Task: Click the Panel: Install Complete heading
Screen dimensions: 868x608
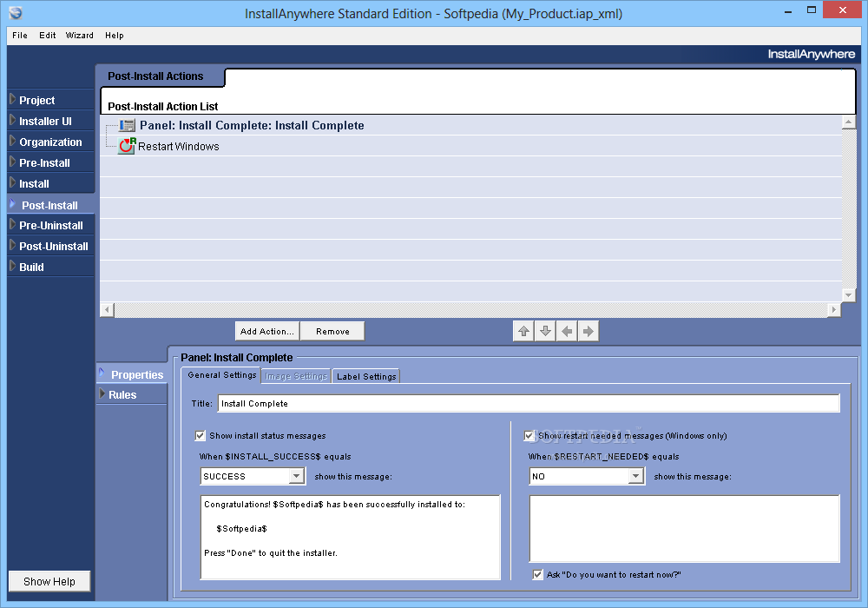Action: [236, 358]
